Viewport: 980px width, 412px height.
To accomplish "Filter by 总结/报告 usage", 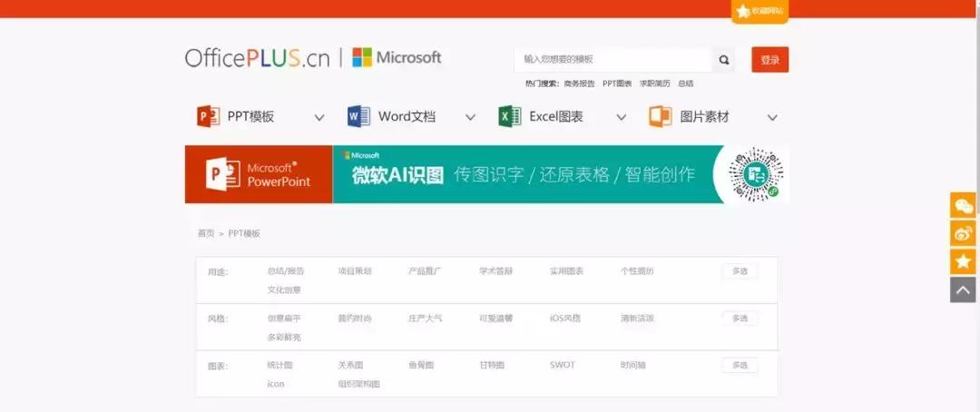I will click(286, 271).
